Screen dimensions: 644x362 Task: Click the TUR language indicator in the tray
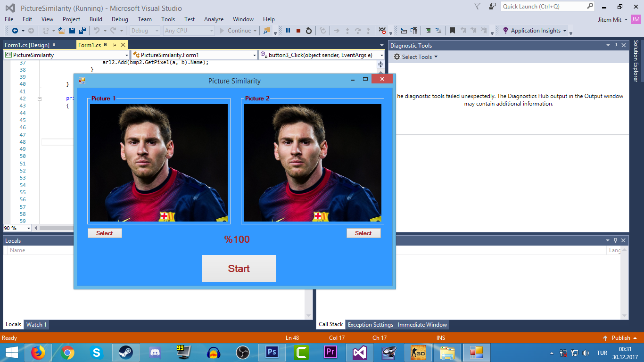[x=602, y=353]
